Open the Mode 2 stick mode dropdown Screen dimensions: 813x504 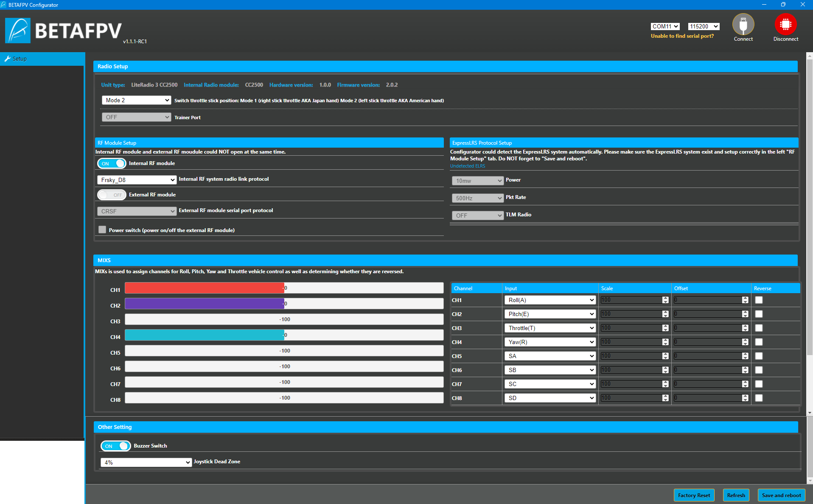137,100
